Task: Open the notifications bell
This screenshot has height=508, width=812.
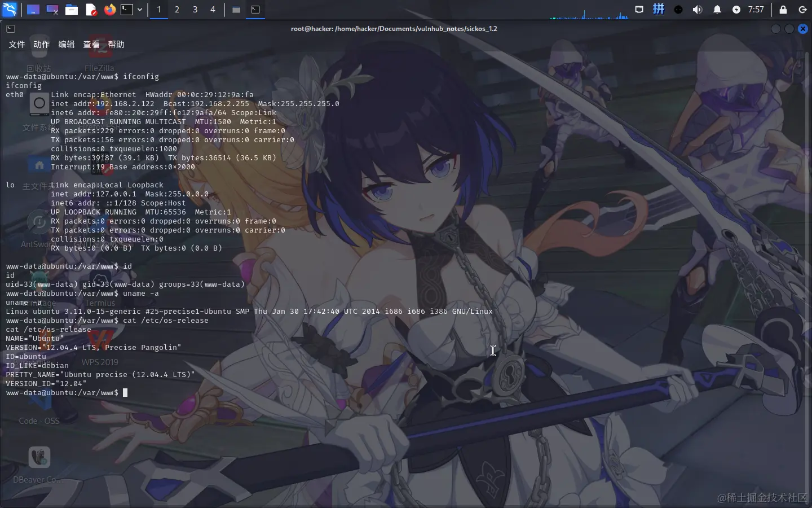Action: [717, 10]
